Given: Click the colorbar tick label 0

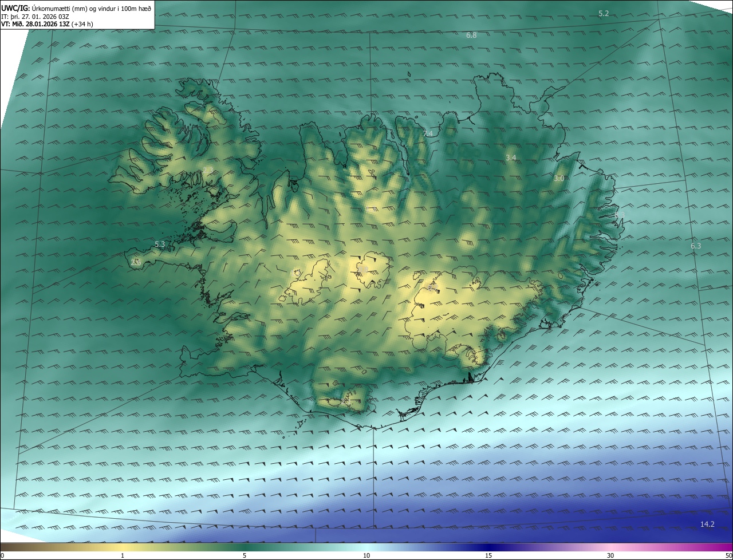Looking at the screenshot, I should [2, 555].
